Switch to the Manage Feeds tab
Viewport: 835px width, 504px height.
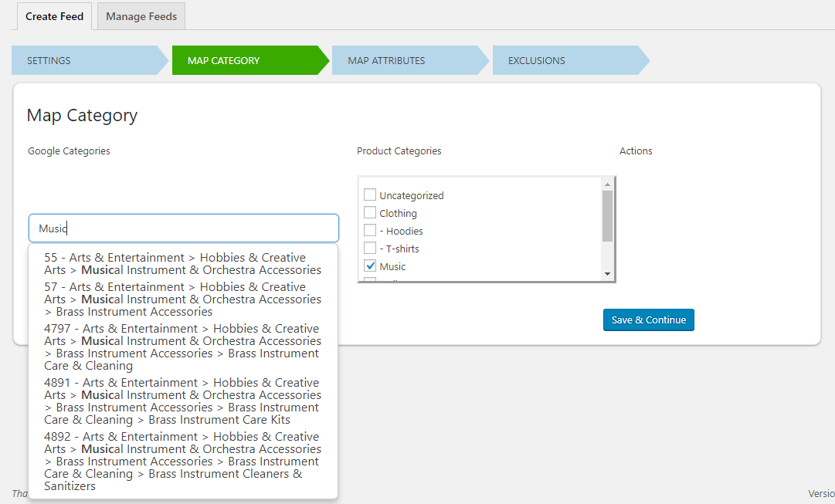[141, 16]
